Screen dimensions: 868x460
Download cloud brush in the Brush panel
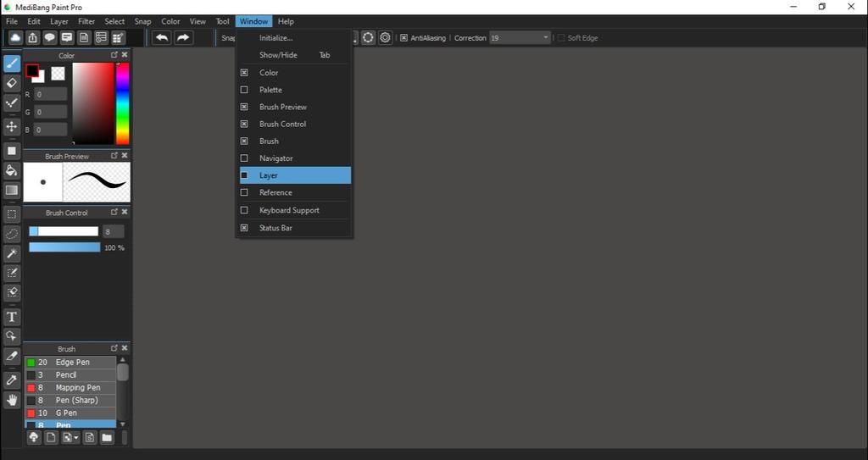34,438
